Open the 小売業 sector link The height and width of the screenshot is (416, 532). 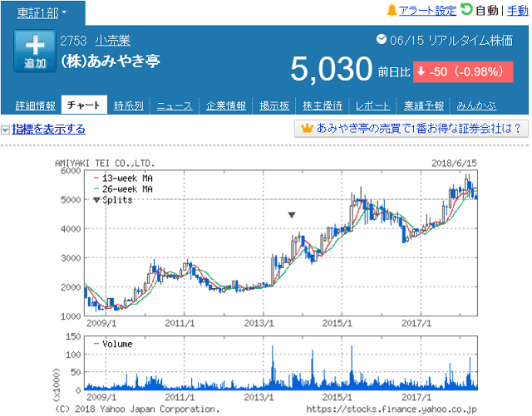tap(113, 41)
